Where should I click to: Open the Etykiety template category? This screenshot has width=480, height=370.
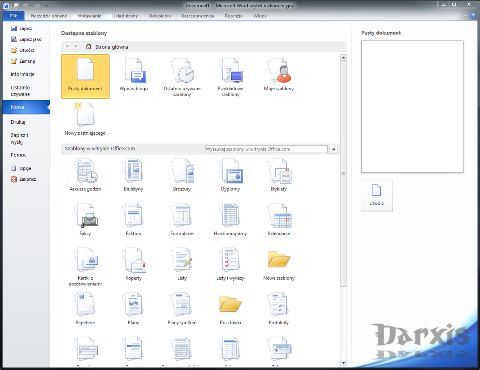pyautogui.click(x=279, y=175)
